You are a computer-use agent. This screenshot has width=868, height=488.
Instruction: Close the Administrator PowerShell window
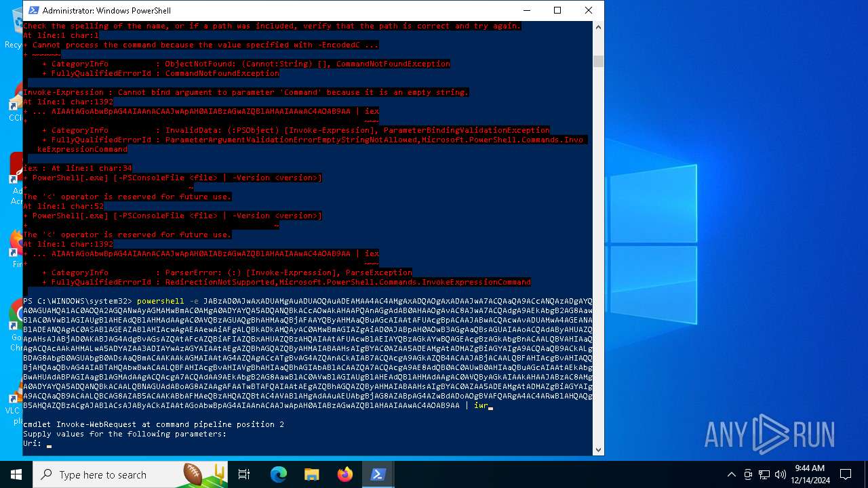pyautogui.click(x=589, y=10)
